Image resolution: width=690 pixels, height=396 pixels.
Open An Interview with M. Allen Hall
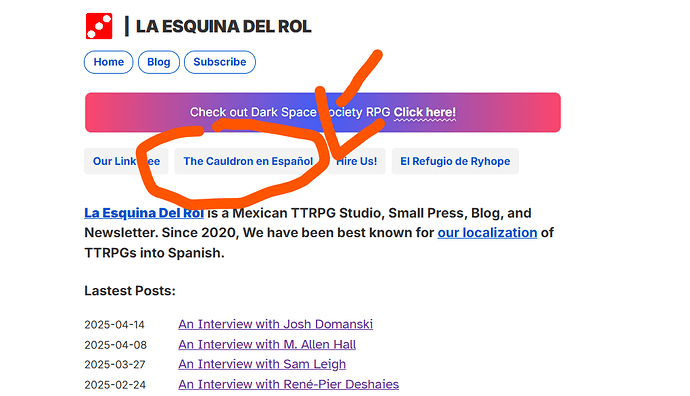tap(267, 345)
